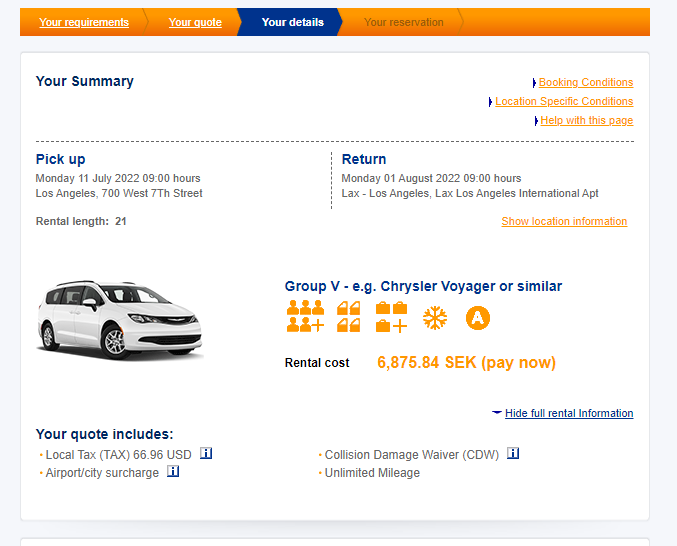Open info icon beside Local Tax
The height and width of the screenshot is (546, 677).
click(x=206, y=453)
